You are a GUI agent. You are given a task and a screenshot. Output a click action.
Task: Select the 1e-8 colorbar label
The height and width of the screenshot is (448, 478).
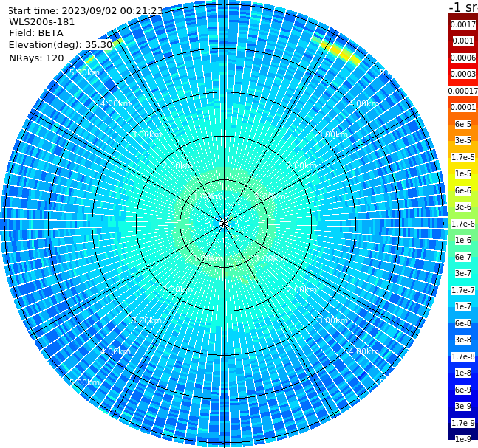pyautogui.click(x=463, y=373)
